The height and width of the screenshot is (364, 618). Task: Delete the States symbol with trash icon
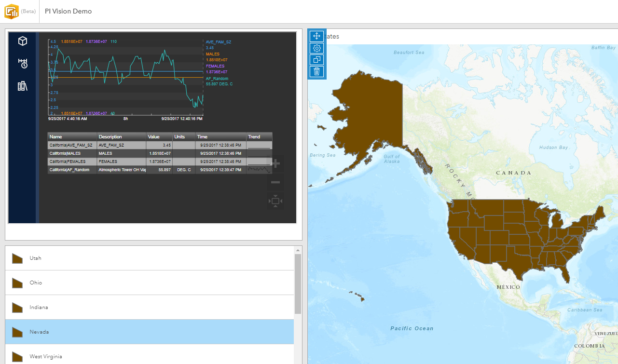[x=317, y=71]
